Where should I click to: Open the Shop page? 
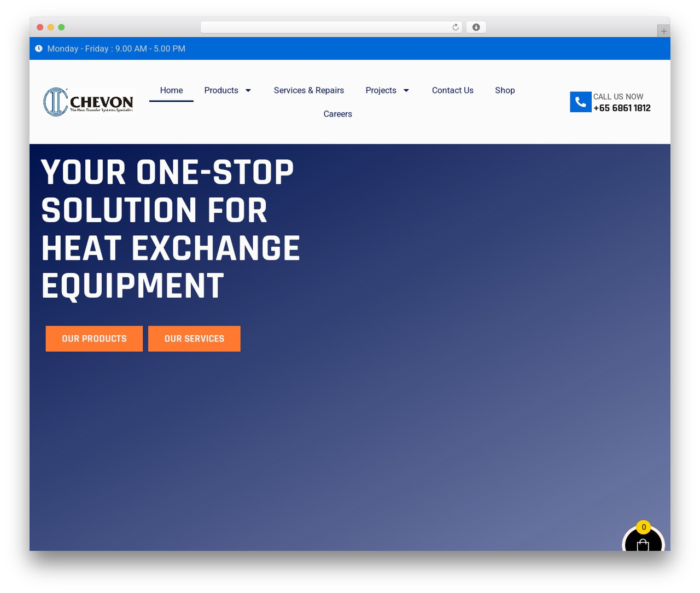point(505,90)
